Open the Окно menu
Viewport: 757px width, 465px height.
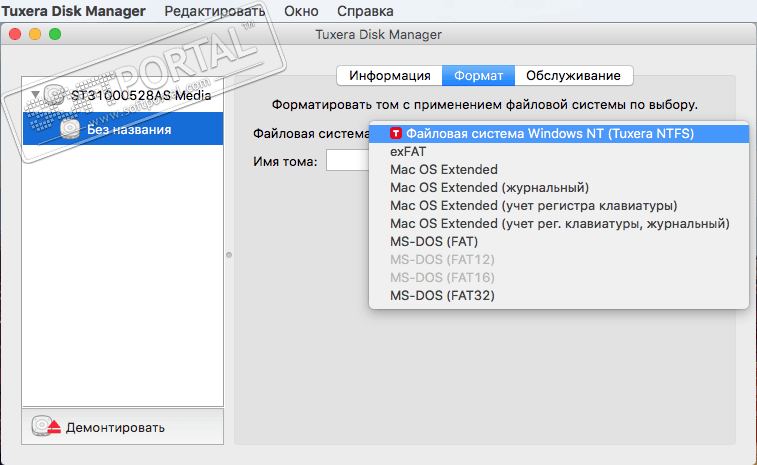301,11
